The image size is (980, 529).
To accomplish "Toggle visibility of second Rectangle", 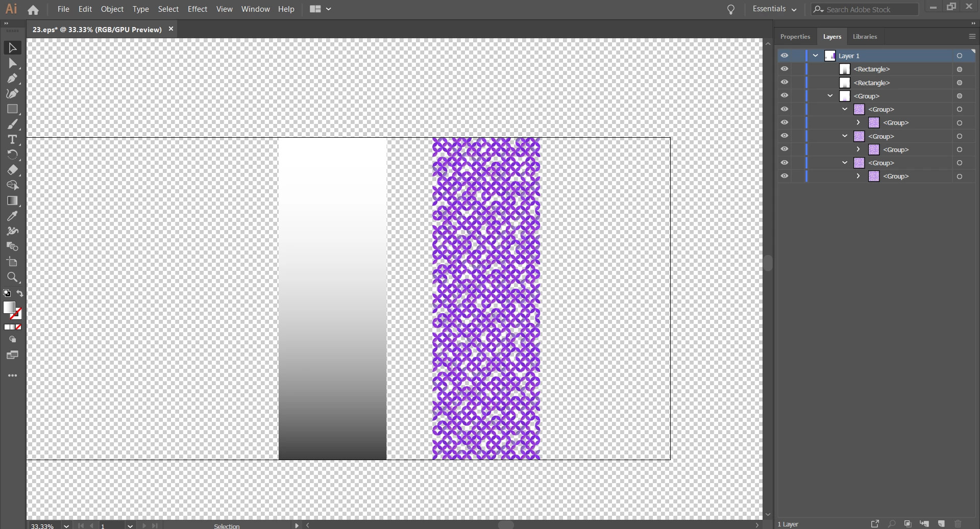I will pos(785,82).
